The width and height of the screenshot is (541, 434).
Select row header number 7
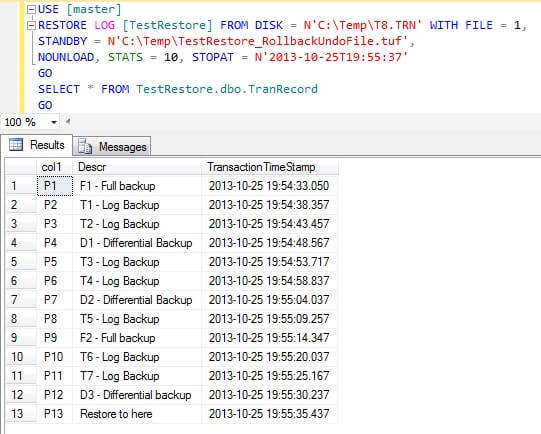point(21,300)
